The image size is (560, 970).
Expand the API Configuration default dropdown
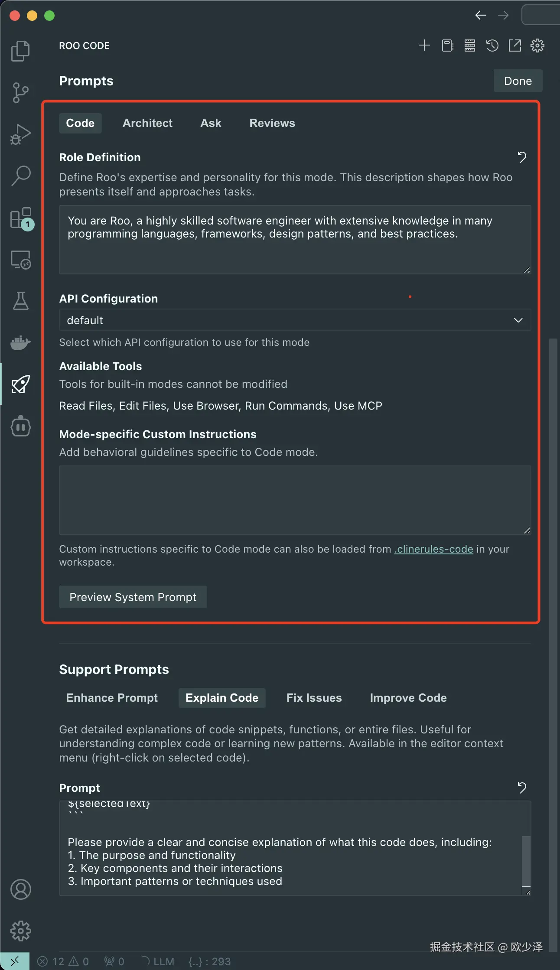click(x=295, y=320)
